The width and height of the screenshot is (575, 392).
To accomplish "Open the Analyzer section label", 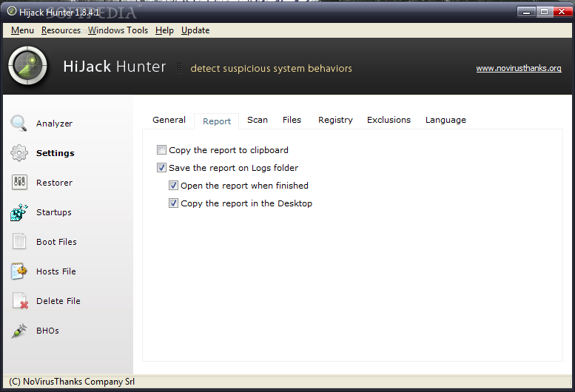I will (54, 124).
